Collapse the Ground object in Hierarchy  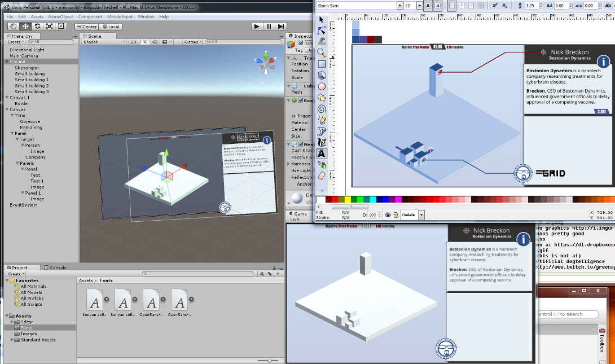(7, 62)
